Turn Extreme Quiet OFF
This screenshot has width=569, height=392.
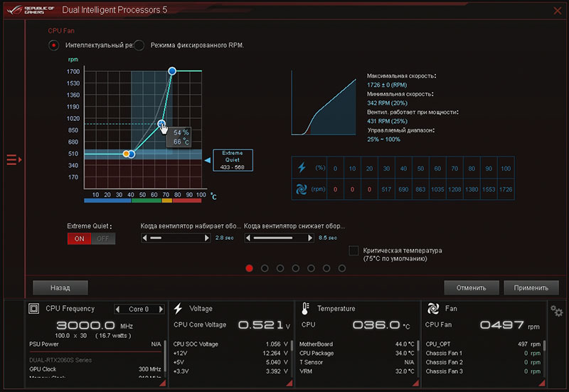tap(103, 238)
